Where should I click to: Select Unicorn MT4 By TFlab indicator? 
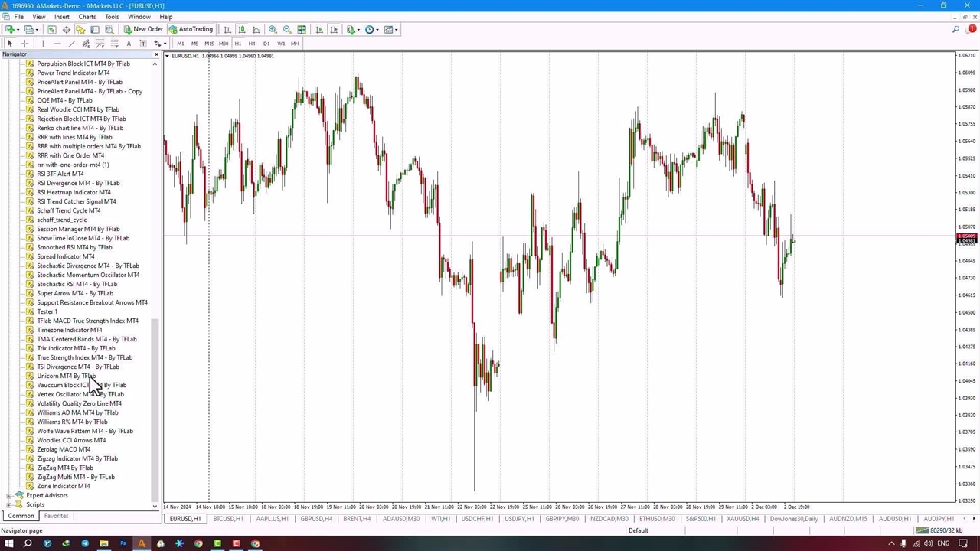(66, 376)
